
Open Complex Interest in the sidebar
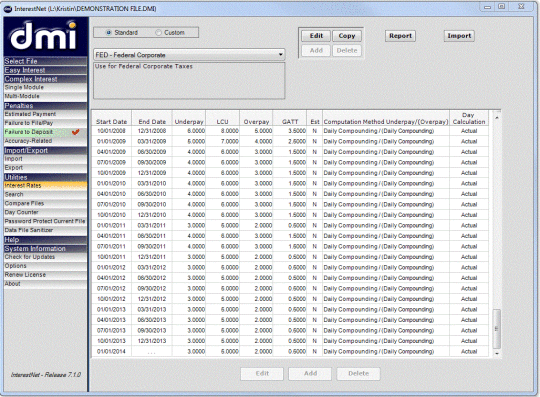pos(45,79)
